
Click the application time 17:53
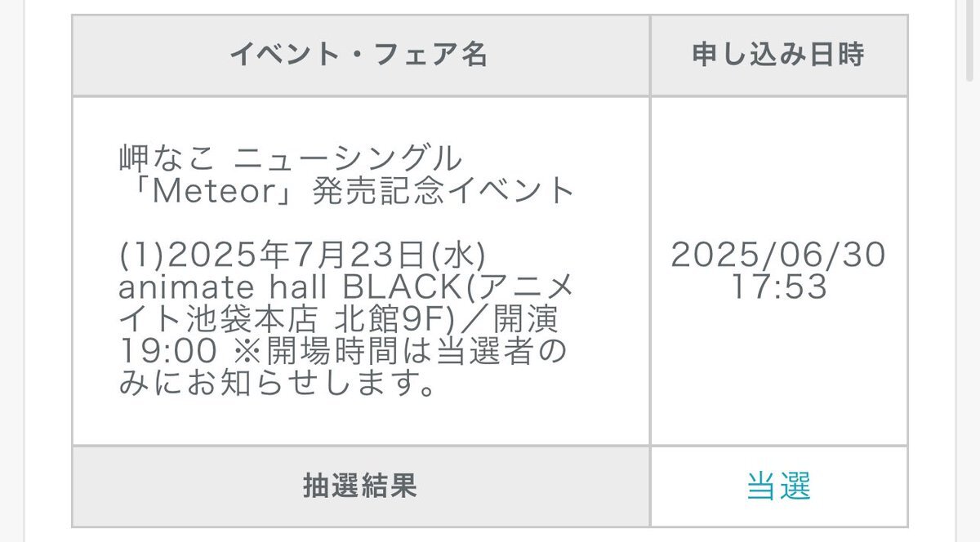point(778,287)
